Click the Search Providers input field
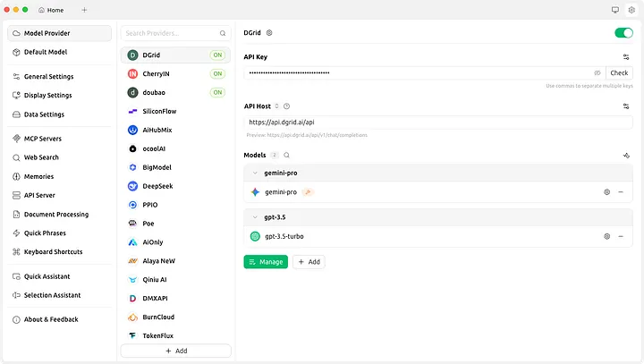The height and width of the screenshot is (364, 644). click(170, 33)
